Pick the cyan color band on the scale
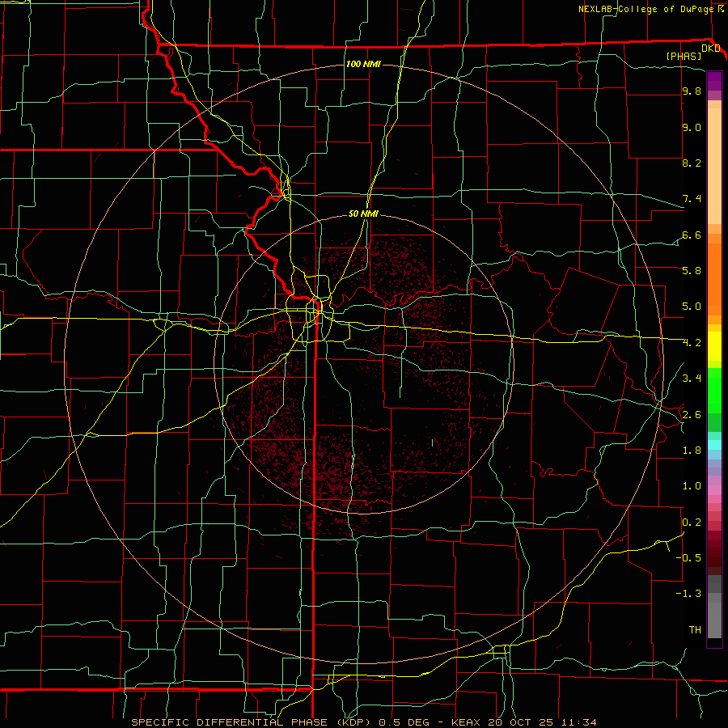 714,444
